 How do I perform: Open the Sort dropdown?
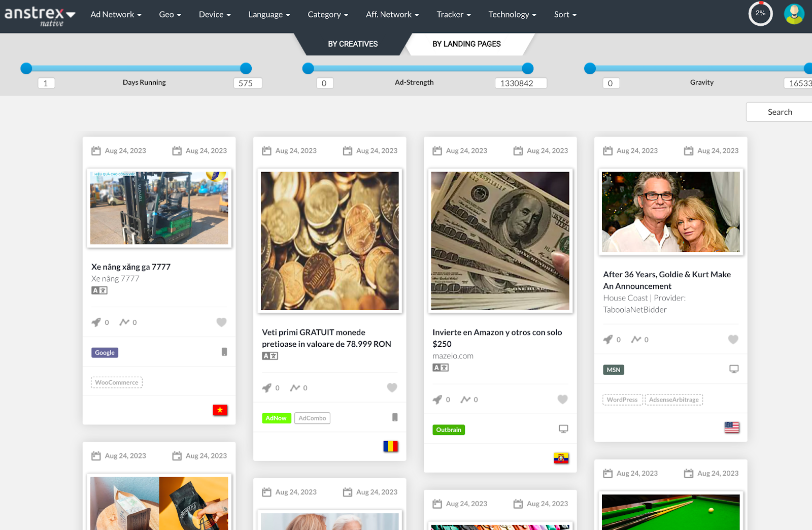click(x=565, y=14)
